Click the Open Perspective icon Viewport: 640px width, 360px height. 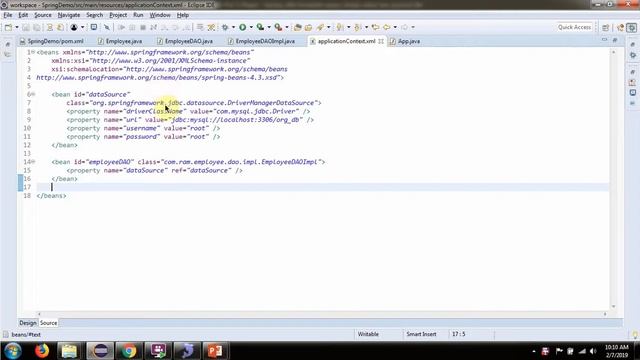click(x=606, y=27)
